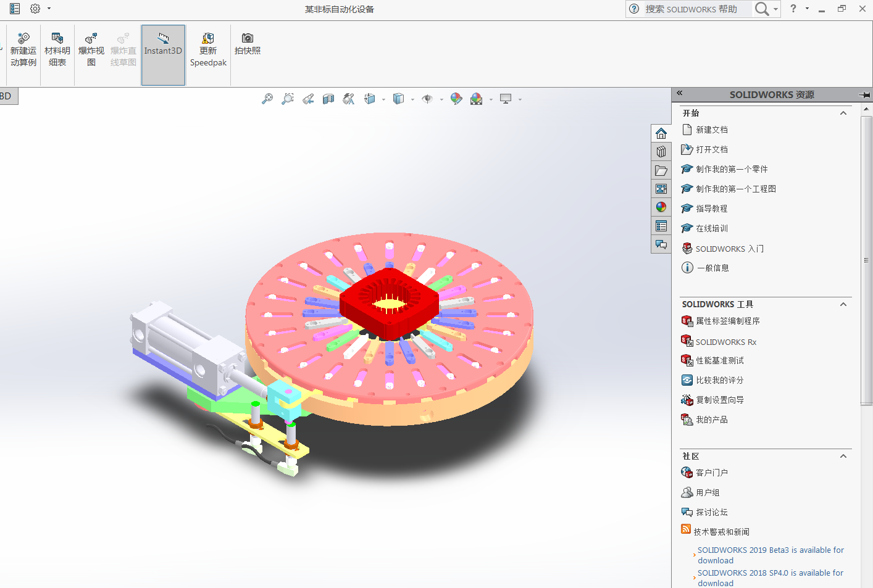Click the Exploded View (爆炸视图) tool
Viewport: 873px width, 588px height.
tap(91, 50)
